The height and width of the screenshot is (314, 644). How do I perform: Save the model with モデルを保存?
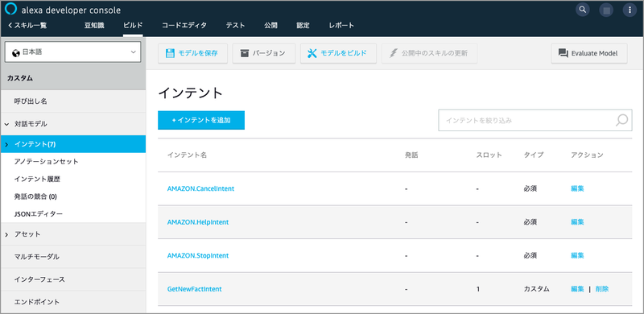(192, 53)
